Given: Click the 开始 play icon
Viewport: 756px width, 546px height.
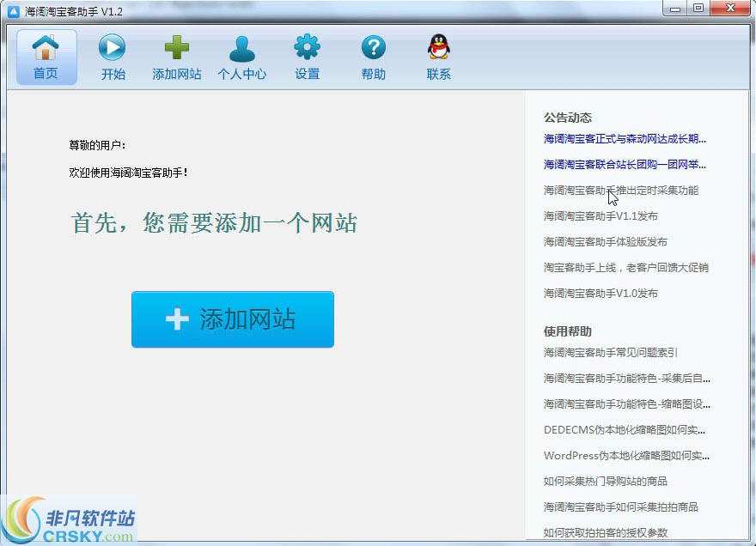Looking at the screenshot, I should click(112, 47).
